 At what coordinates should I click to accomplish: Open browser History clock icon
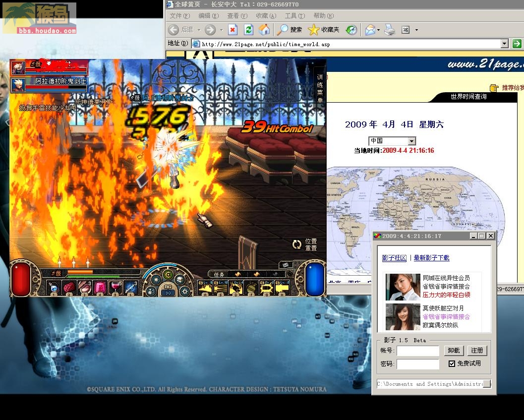point(351,30)
